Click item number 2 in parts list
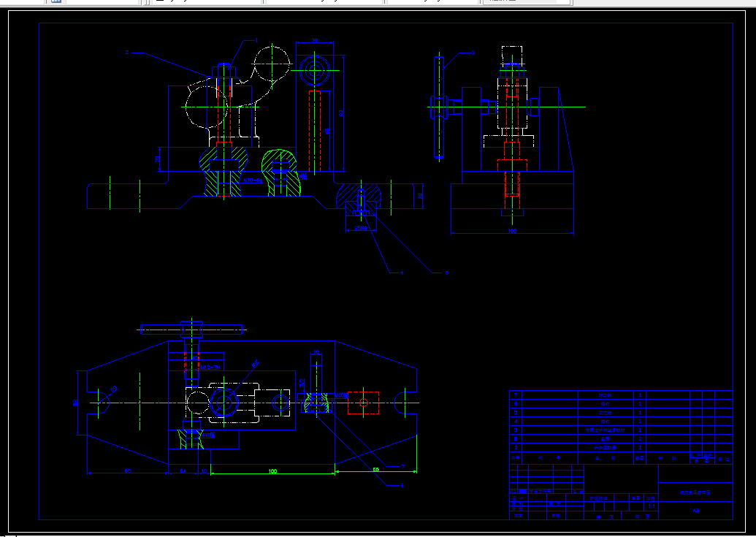Image resolution: width=756 pixels, height=537 pixels. click(516, 438)
